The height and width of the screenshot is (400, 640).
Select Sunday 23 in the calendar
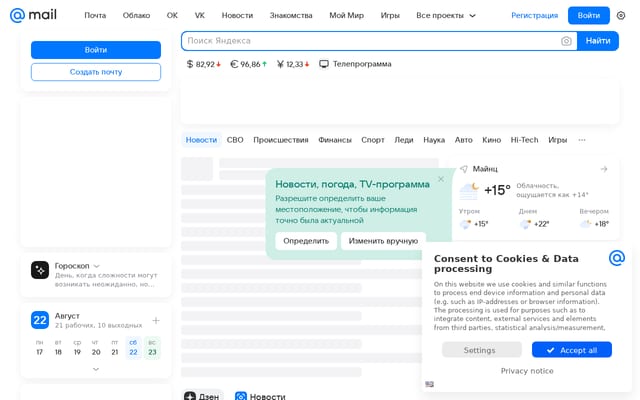tap(152, 348)
